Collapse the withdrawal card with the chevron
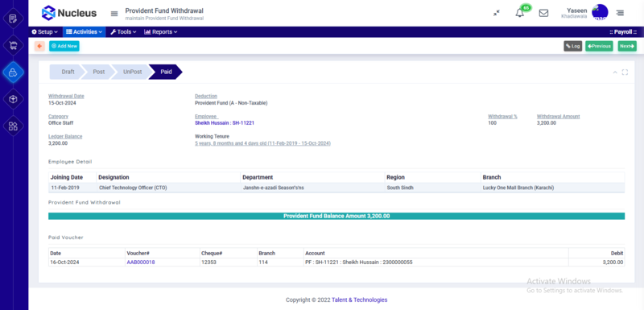The image size is (644, 310). pos(615,72)
